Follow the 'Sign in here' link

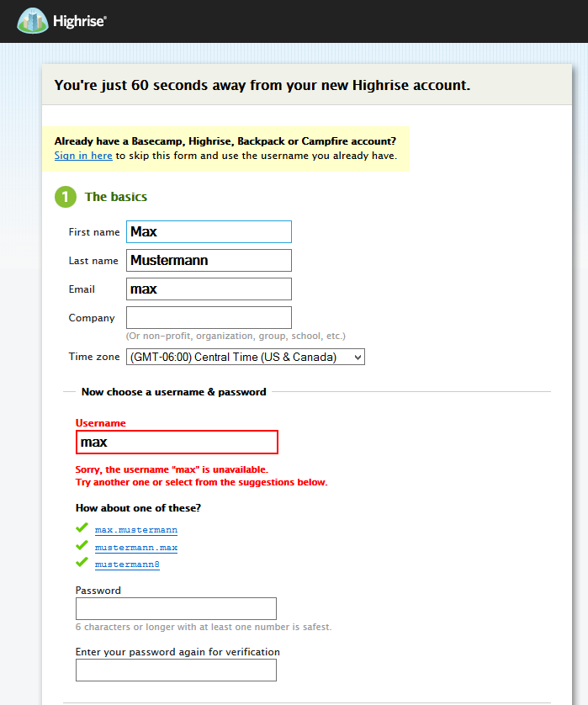[x=83, y=156]
